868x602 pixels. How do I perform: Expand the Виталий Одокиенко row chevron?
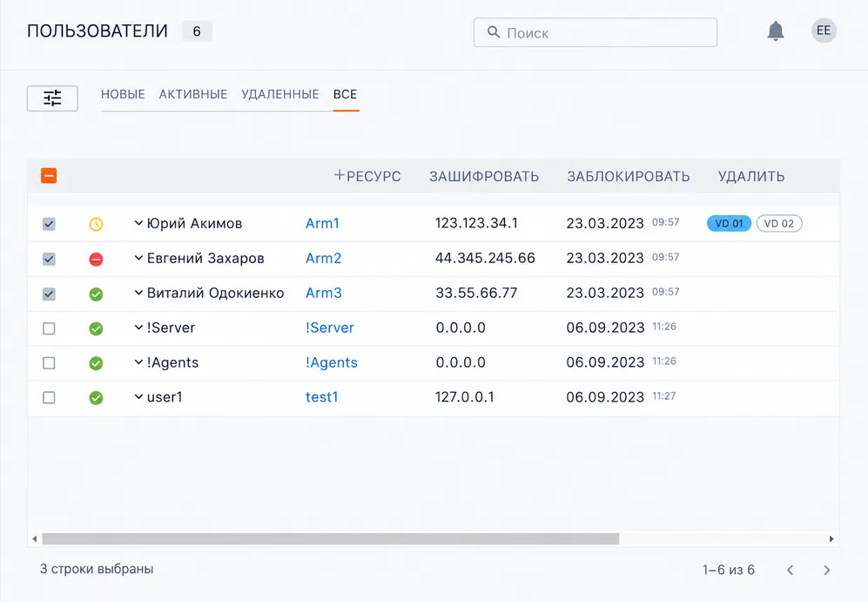[138, 293]
